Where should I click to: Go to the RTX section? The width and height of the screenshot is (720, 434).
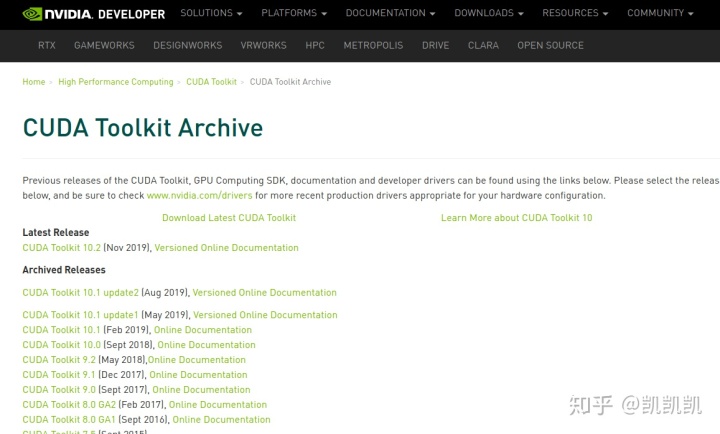[47, 45]
